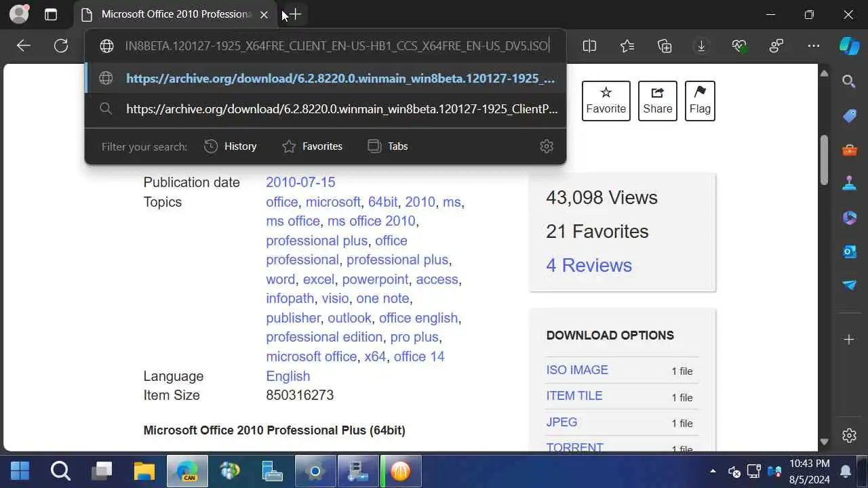This screenshot has height=488, width=868.
Task: Click the Favorite button
Action: (x=606, y=101)
